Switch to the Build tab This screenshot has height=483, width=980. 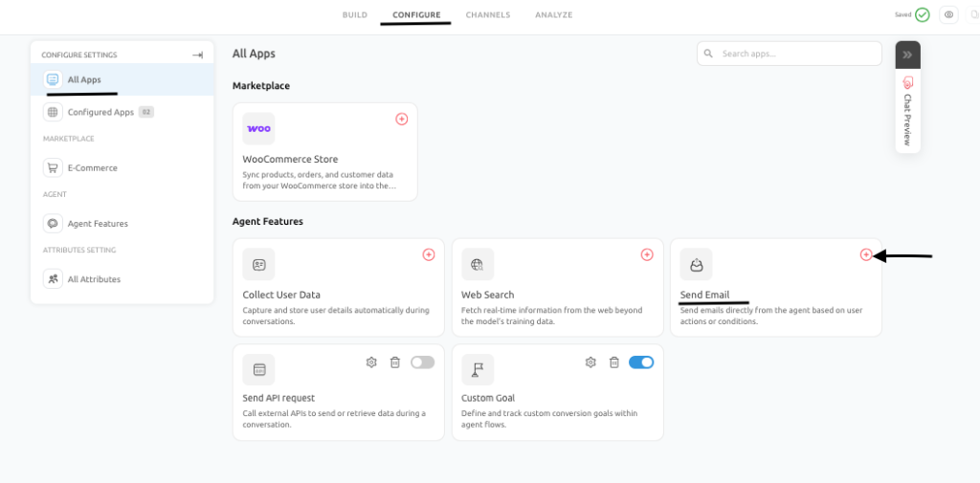pyautogui.click(x=355, y=15)
